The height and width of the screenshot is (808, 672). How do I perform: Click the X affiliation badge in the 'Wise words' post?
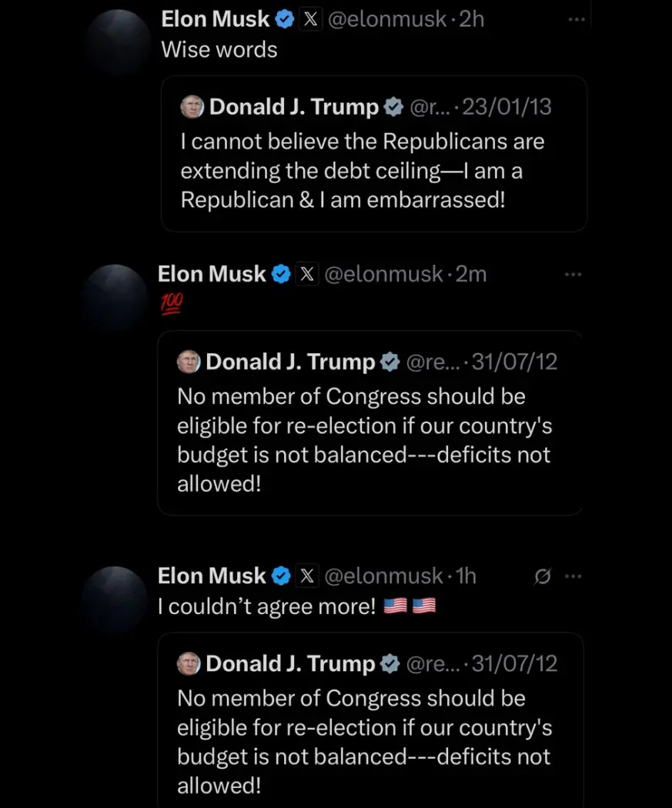tap(311, 20)
